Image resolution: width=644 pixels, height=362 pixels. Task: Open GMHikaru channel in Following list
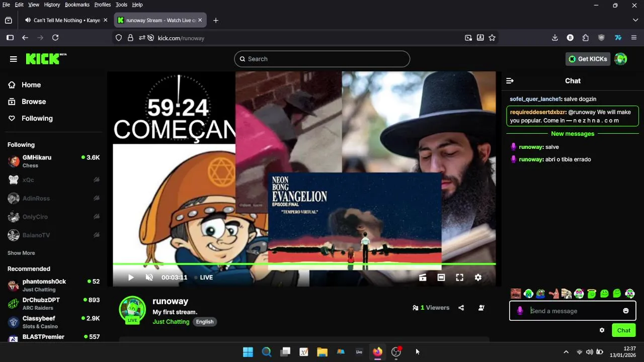[54, 161]
